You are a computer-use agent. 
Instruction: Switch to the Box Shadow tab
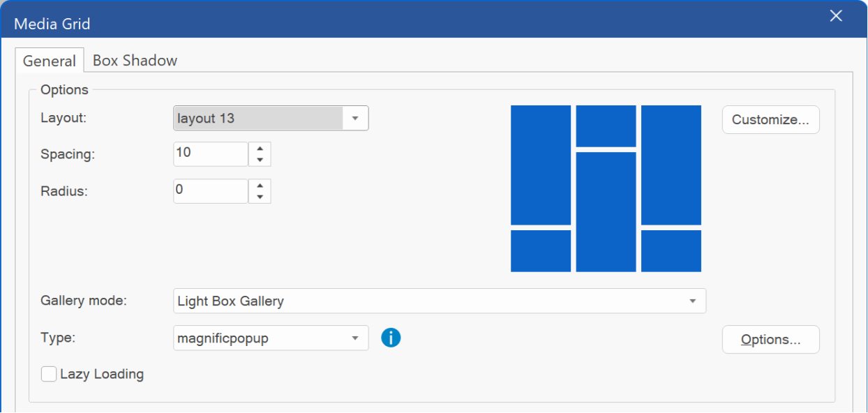coord(135,61)
